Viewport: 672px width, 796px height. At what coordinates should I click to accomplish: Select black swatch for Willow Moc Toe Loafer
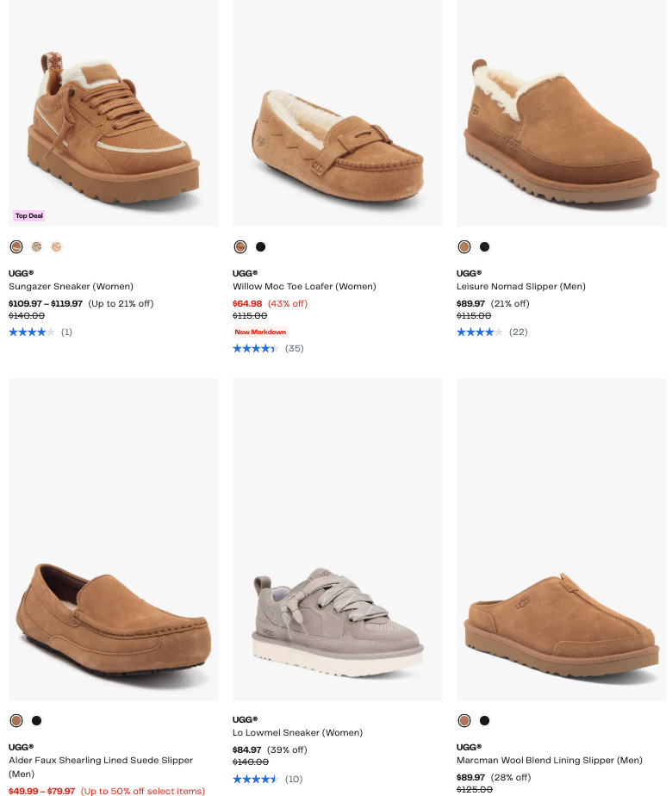[x=261, y=247]
